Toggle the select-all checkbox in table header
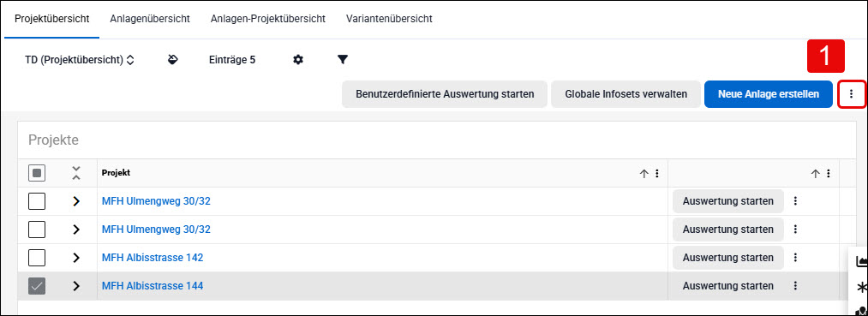 point(37,173)
